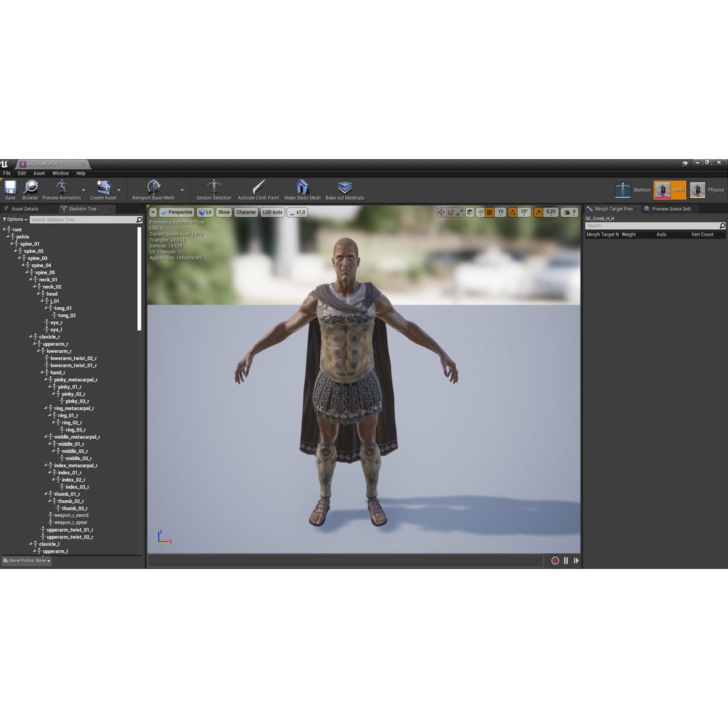The height and width of the screenshot is (728, 728).
Task: Select the rotate gizmo tool
Action: click(x=450, y=212)
